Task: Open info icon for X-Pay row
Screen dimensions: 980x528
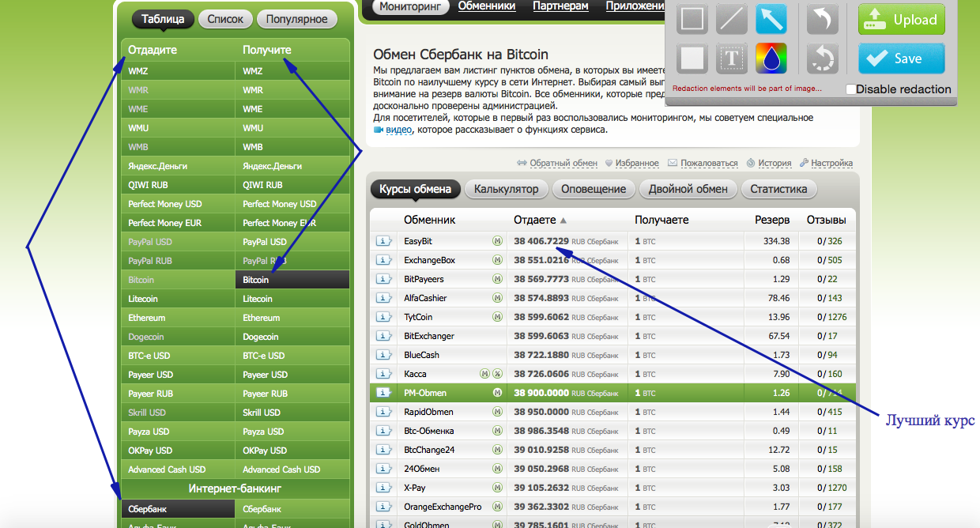Action: (x=383, y=488)
